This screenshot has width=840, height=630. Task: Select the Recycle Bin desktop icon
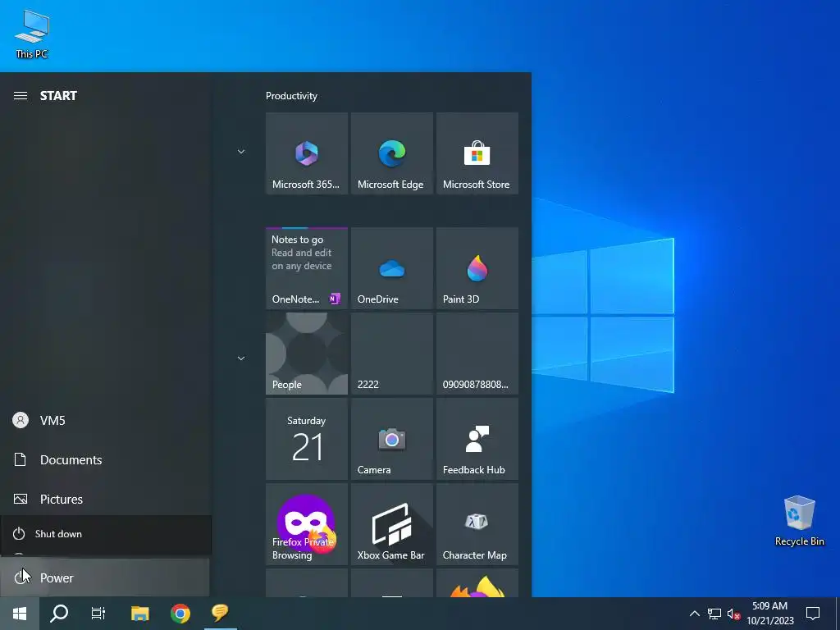(799, 521)
